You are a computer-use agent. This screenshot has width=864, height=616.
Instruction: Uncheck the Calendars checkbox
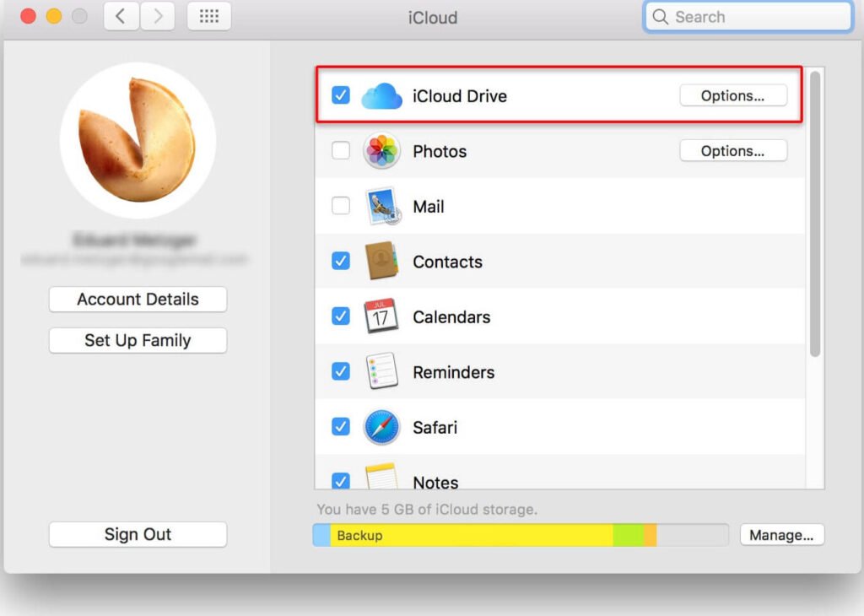click(x=341, y=316)
